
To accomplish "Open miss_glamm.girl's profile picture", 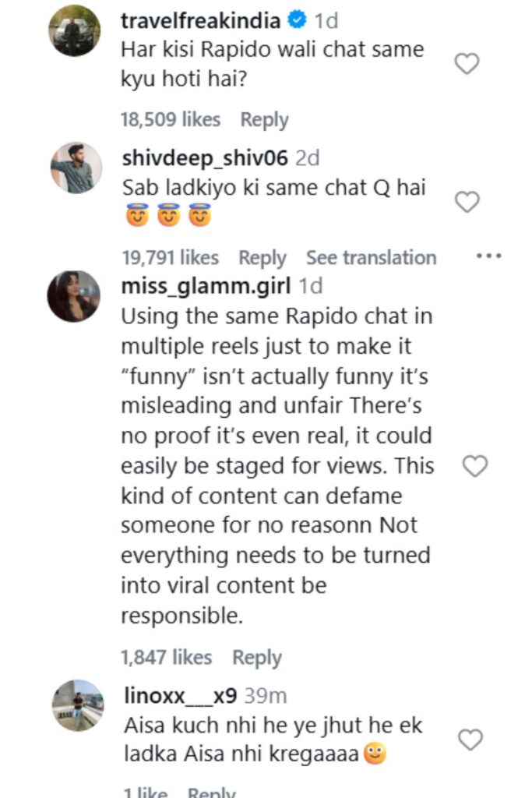I will 74,297.
